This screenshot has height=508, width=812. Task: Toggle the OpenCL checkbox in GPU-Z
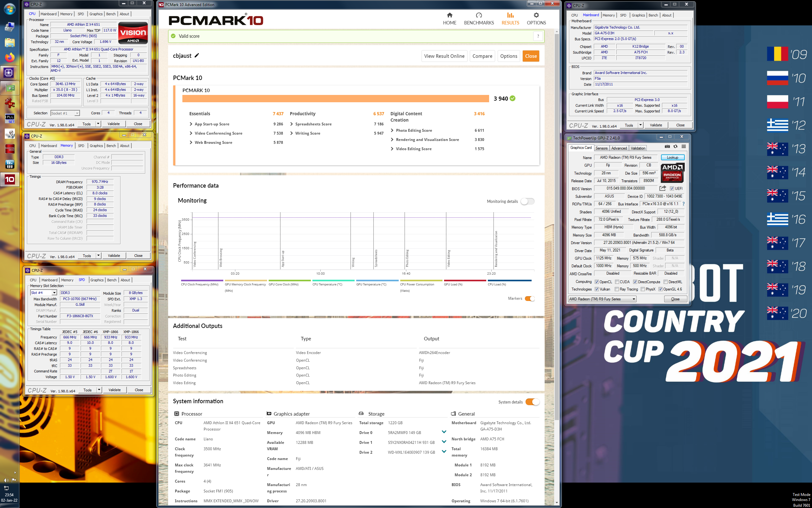click(597, 282)
